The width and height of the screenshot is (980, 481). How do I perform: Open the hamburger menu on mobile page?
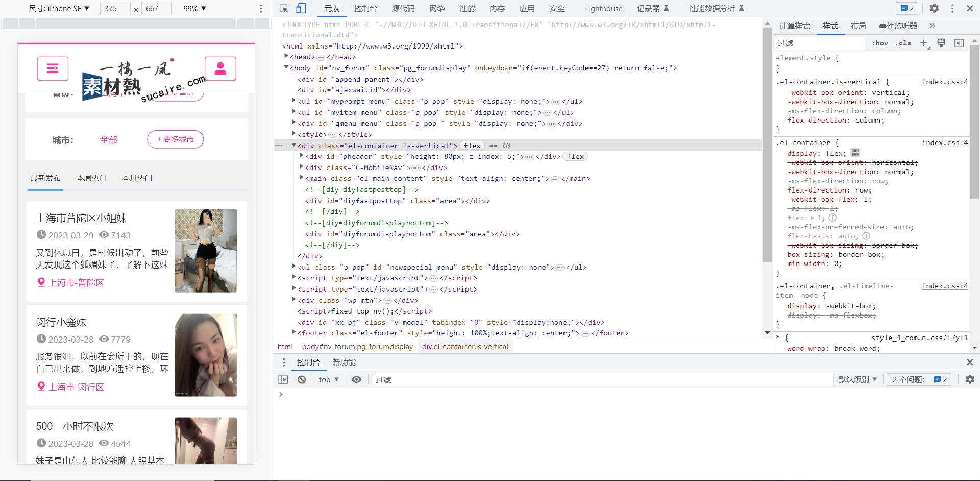point(53,68)
